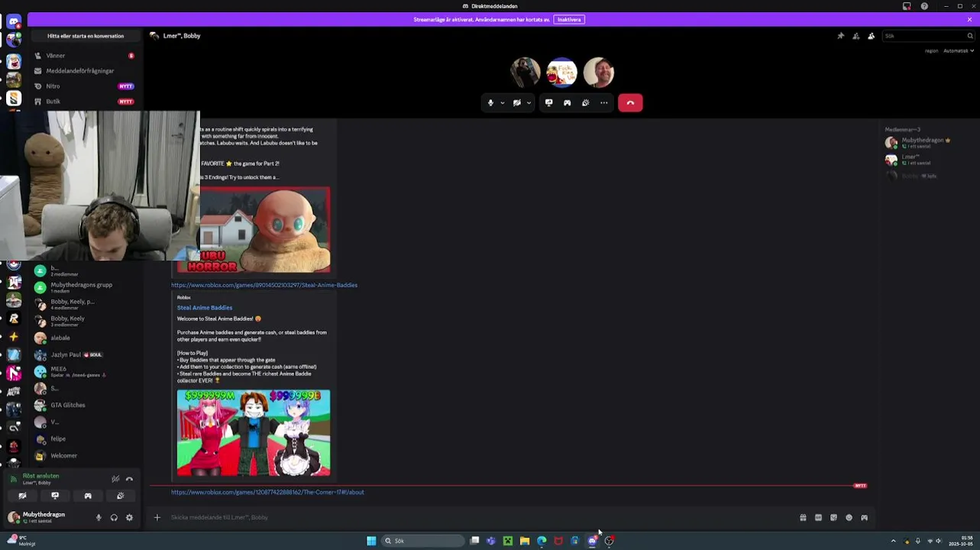Open Bobby, Keely, p... group conversation
The height and width of the screenshot is (550, 980).
point(85,304)
